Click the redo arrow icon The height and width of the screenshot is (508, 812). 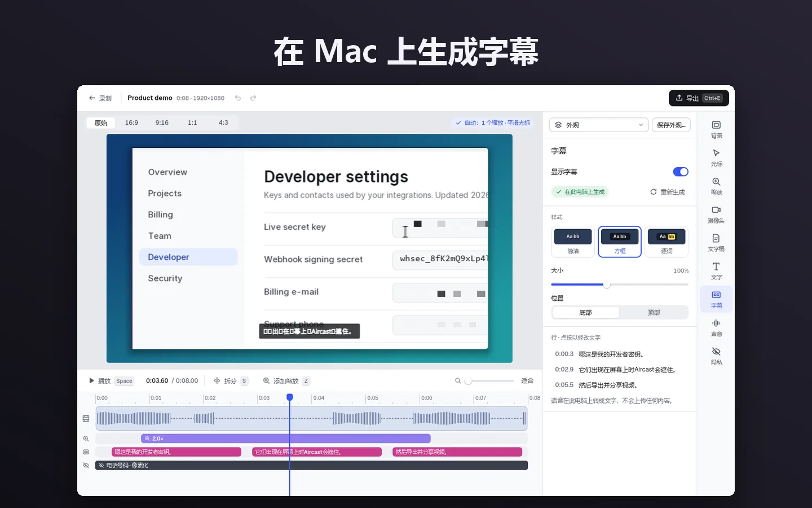(253, 98)
